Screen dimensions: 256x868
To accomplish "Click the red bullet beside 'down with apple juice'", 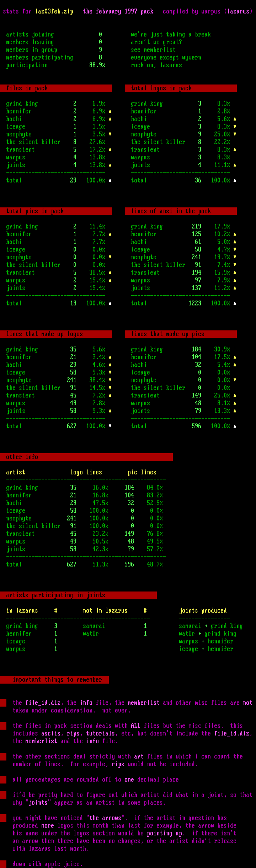I will pos(3,864).
